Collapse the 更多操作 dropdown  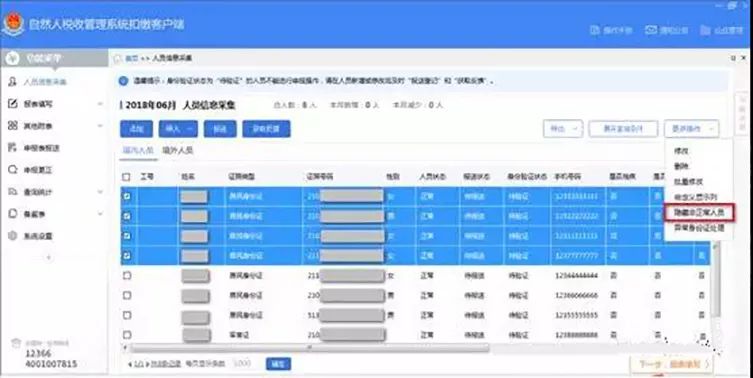[x=692, y=129]
